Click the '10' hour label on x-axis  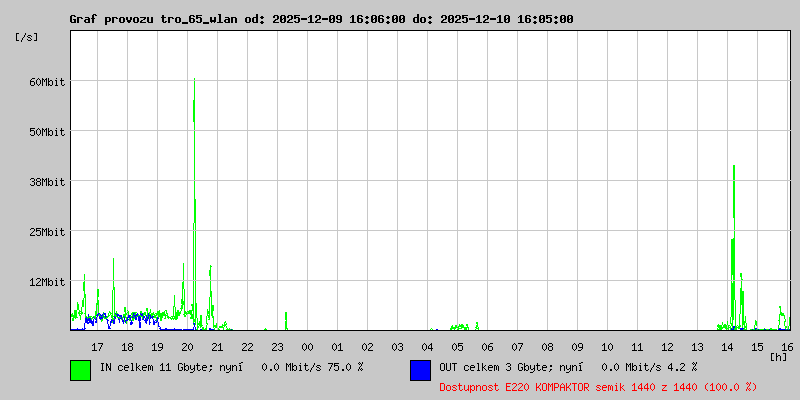pyautogui.click(x=607, y=347)
